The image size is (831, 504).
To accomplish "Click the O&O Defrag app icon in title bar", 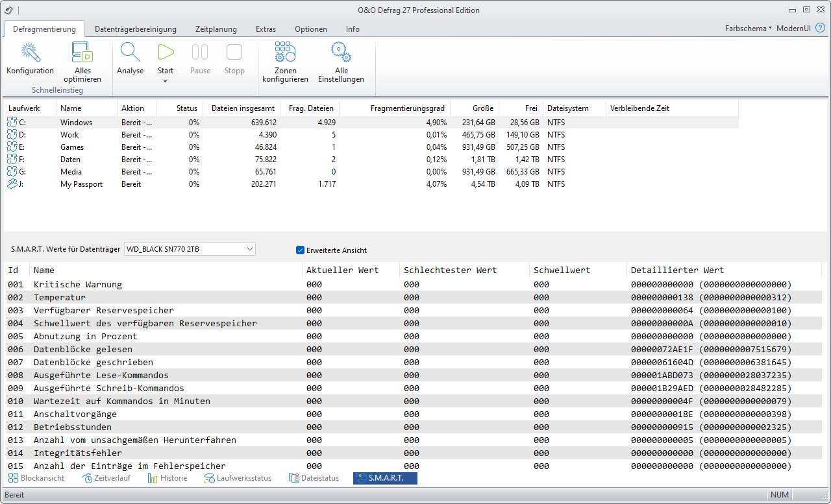I will tap(8, 10).
